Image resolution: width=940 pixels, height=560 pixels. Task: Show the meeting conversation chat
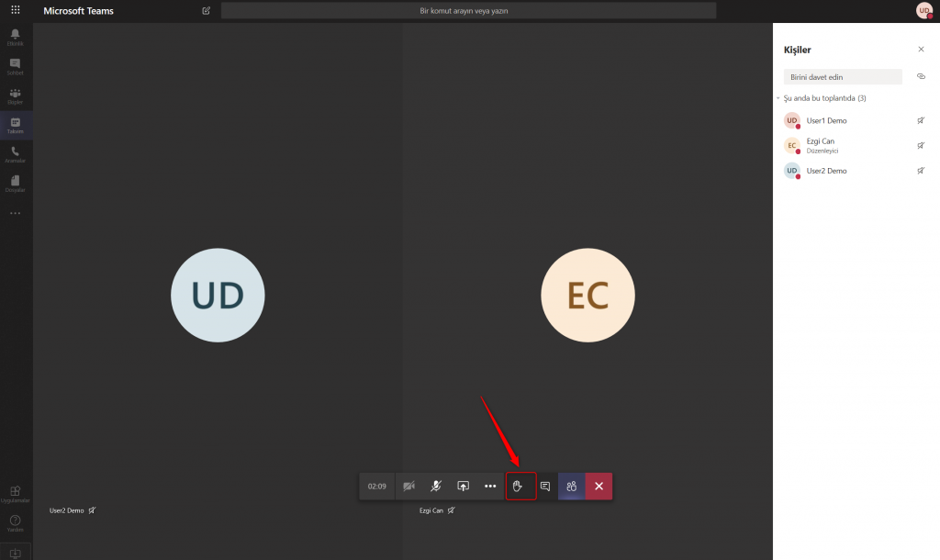(x=545, y=487)
